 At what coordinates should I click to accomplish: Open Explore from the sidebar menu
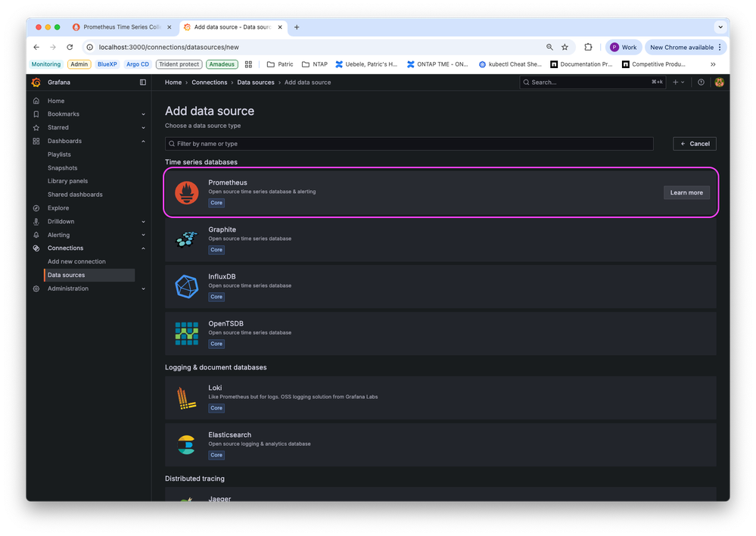click(x=58, y=208)
